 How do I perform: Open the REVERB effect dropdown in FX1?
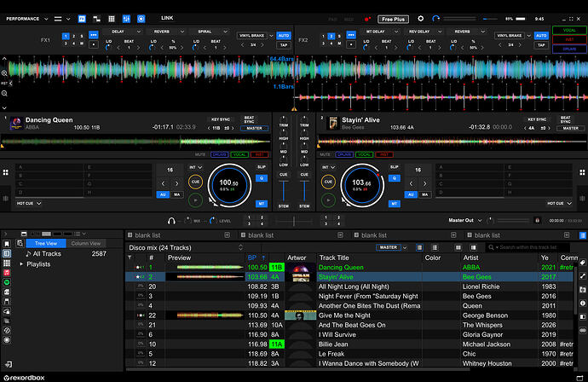(x=166, y=32)
